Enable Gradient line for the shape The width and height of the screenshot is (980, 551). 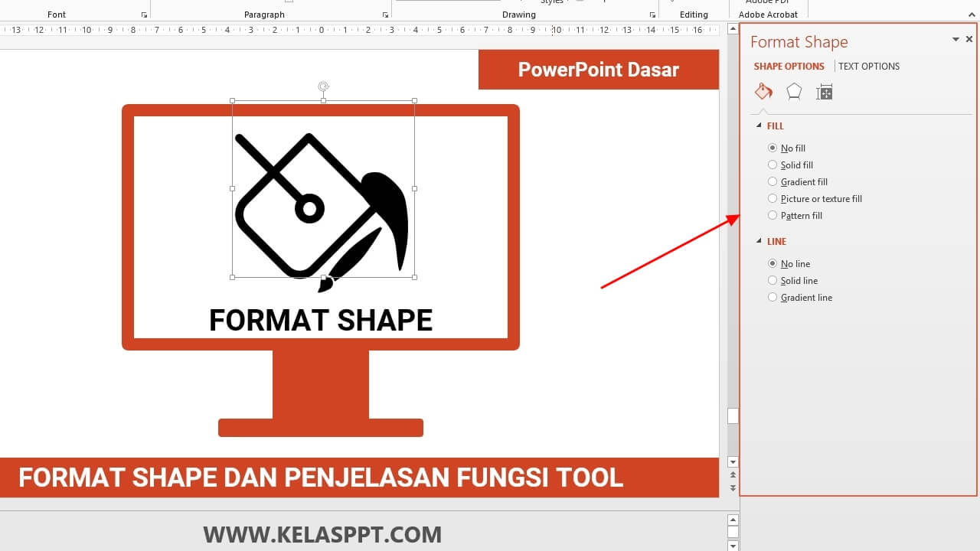click(773, 297)
